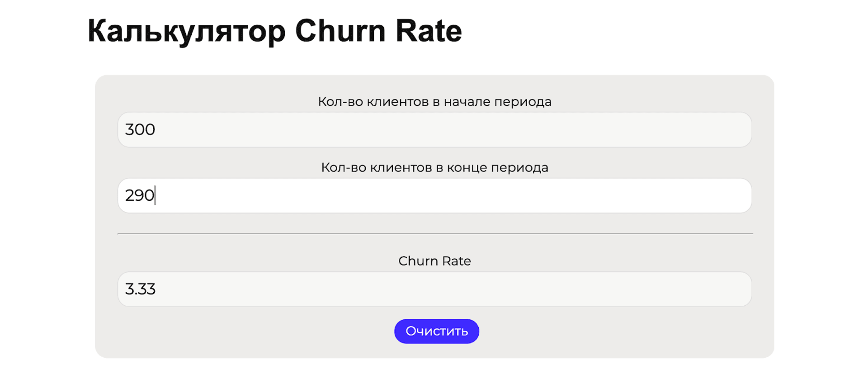Image resolution: width=868 pixels, height=379 pixels.
Task: Click the label 'Кол-во клиентов в конце периода'
Action: [x=434, y=167]
